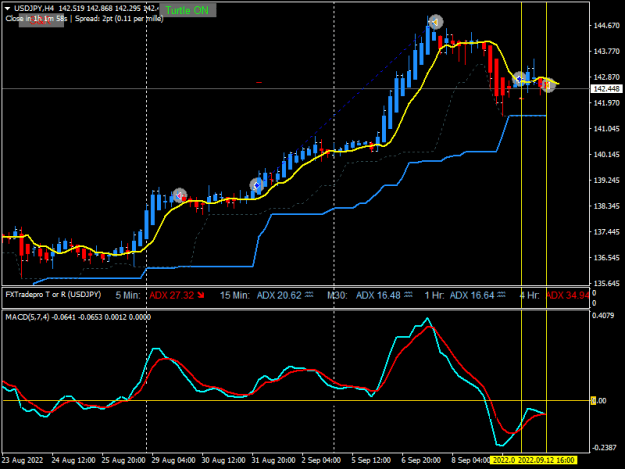625x469 pixels.
Task: Click the ADX 16.64 value
Action: (x=472, y=295)
